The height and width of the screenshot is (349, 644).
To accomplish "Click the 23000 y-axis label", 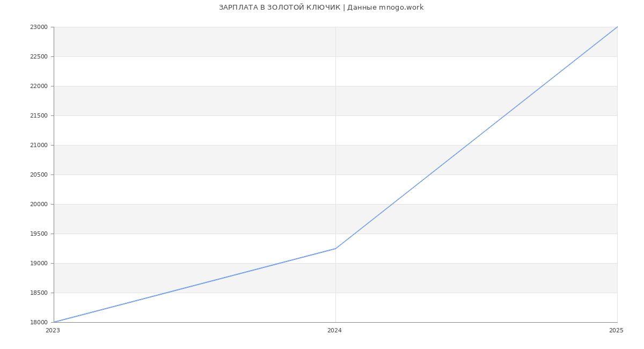I will pos(39,27).
